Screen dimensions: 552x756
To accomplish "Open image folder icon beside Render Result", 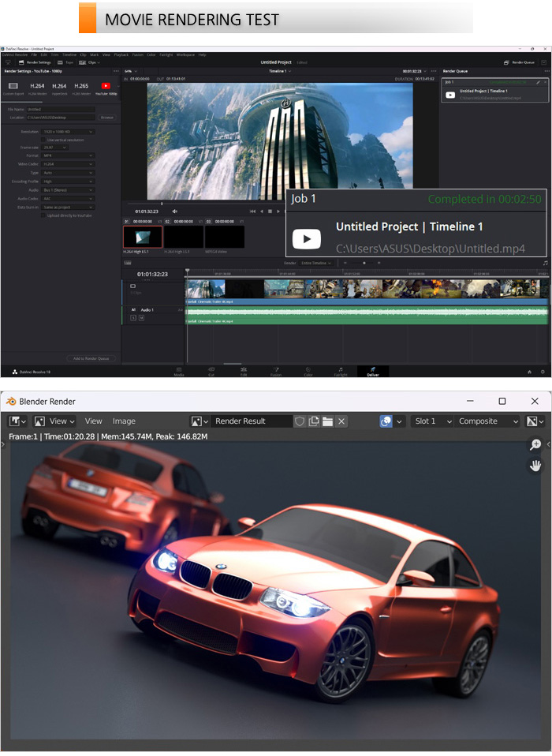I will tap(327, 421).
